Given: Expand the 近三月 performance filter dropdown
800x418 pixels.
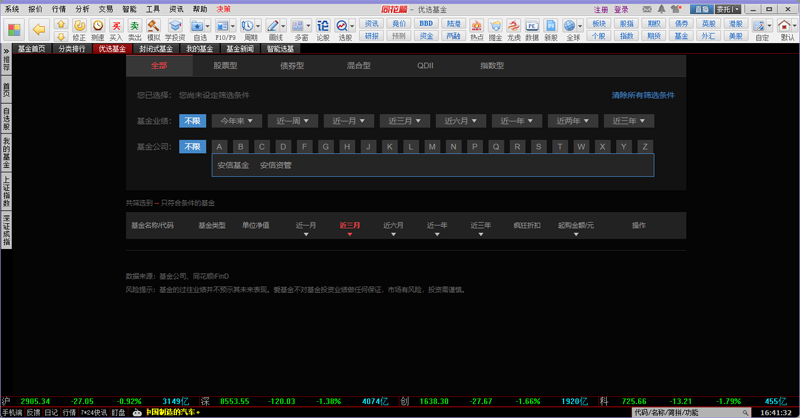Looking at the screenshot, I should pyautogui.click(x=402, y=121).
